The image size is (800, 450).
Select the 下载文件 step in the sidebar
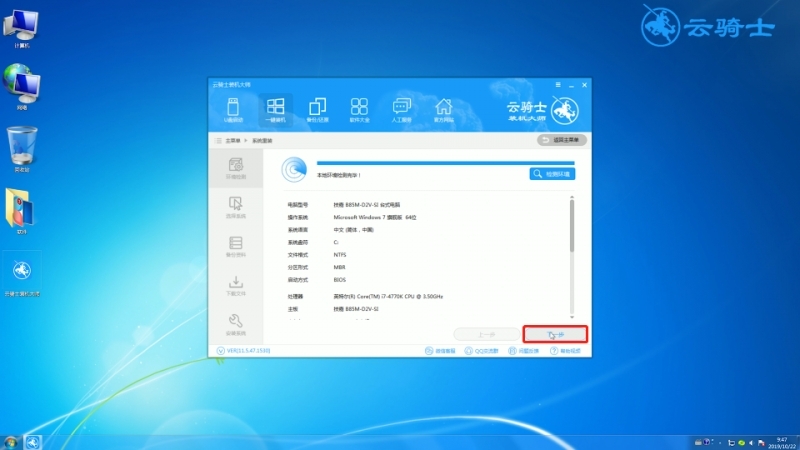[x=236, y=286]
